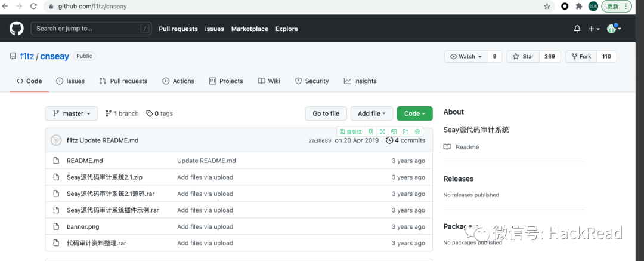Open Seay源代码审计系统插件示例.rar file

pyautogui.click(x=113, y=210)
